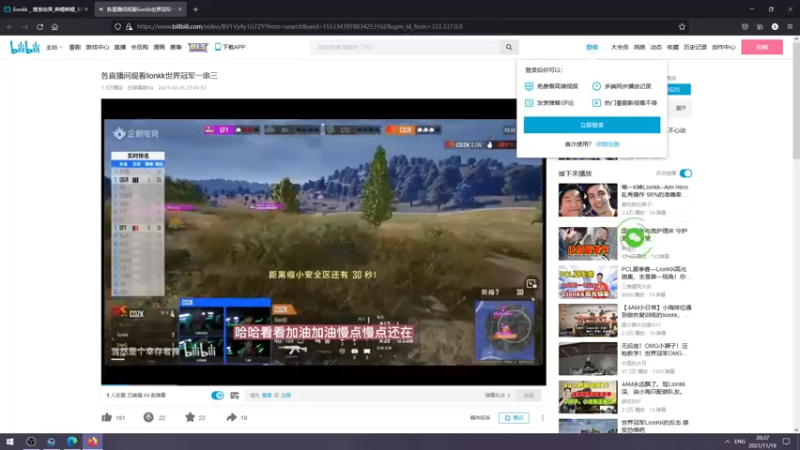Click on the main video player area
The image size is (800, 450).
point(323,242)
